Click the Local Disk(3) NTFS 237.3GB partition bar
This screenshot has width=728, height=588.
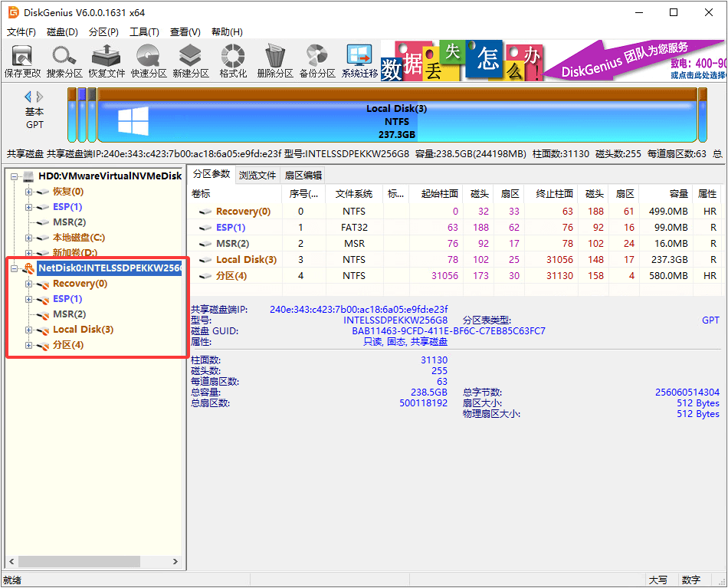pyautogui.click(x=397, y=115)
